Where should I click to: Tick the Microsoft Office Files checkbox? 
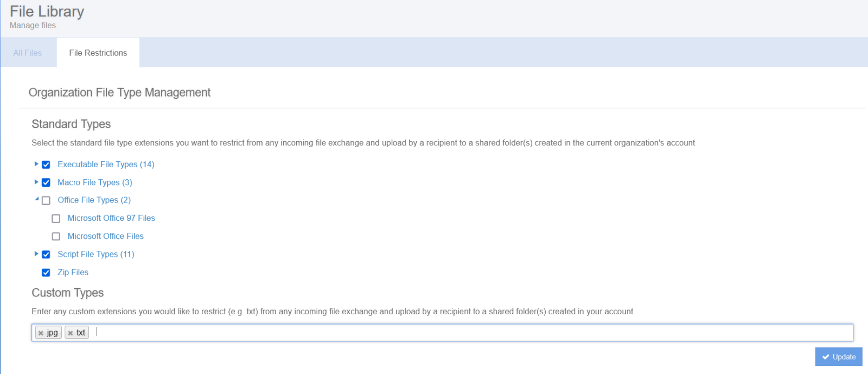(x=56, y=236)
